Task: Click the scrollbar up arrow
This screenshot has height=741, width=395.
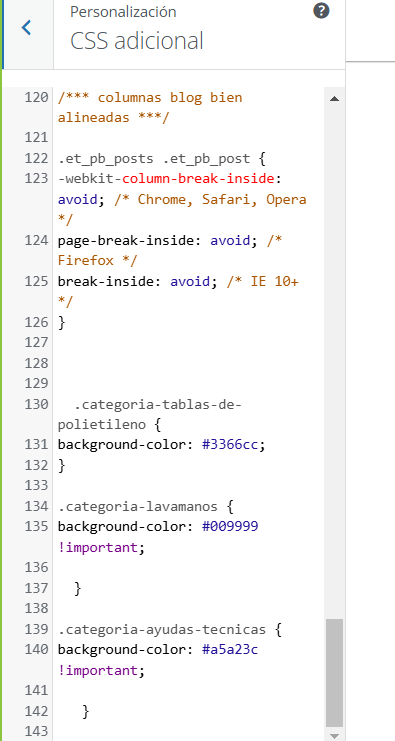Action: [x=335, y=99]
